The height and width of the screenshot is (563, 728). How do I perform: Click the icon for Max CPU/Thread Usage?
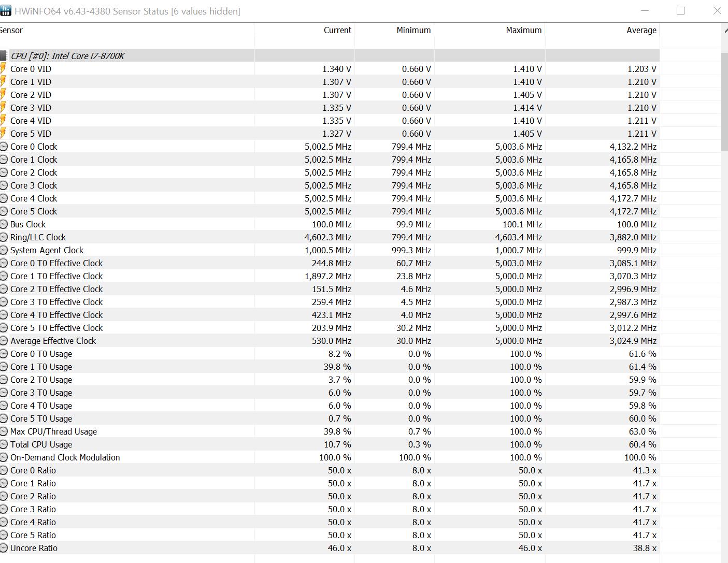(x=4, y=431)
